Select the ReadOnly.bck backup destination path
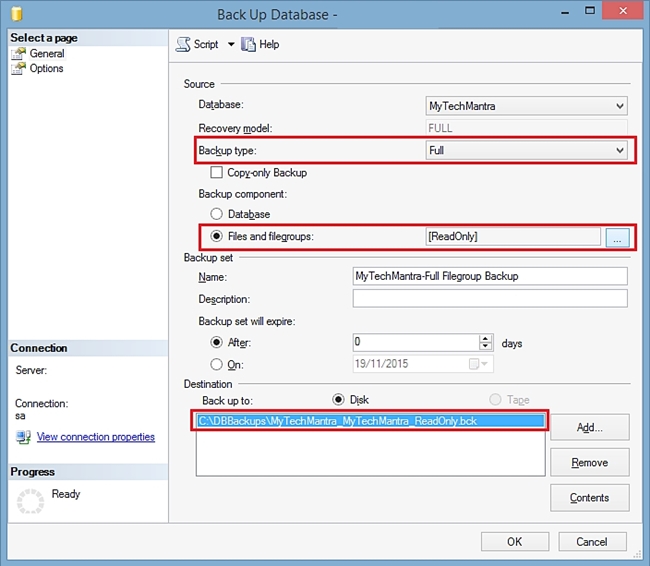650x566 pixels. tap(371, 421)
